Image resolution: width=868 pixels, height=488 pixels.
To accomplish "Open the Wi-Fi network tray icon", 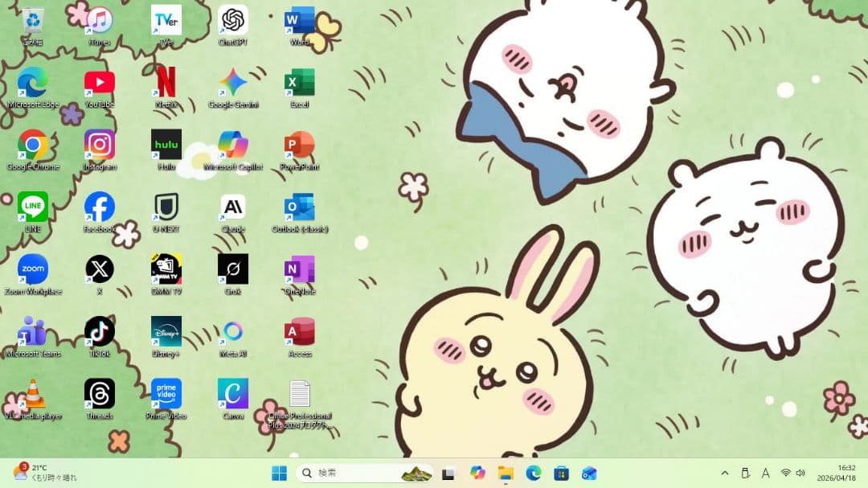I will point(785,473).
